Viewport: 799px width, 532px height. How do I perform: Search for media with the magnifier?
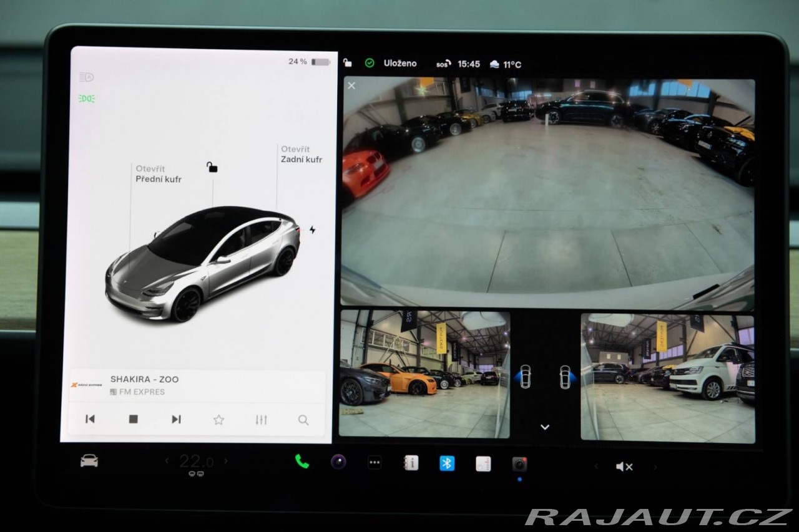coord(303,420)
